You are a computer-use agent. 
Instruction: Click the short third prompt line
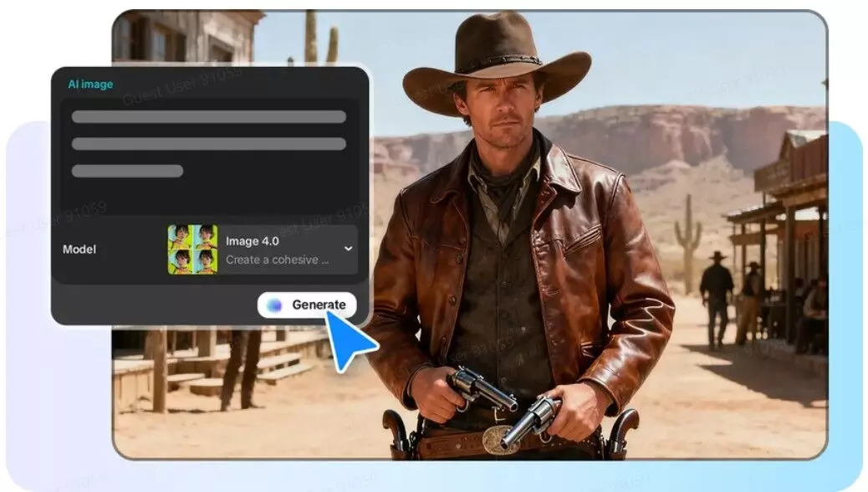127,171
